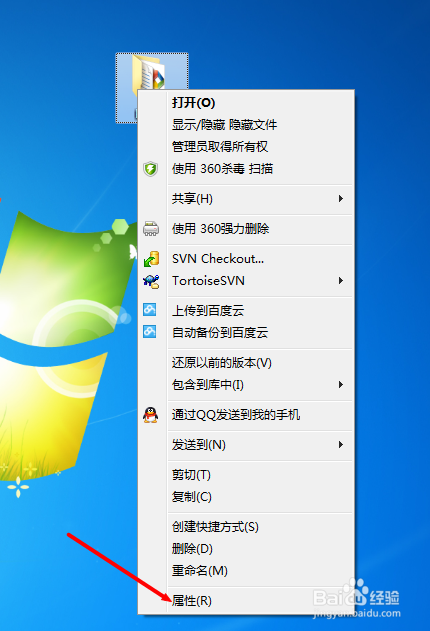Click the upload to Baidu Cloud icon
The image size is (430, 631).
(x=150, y=310)
